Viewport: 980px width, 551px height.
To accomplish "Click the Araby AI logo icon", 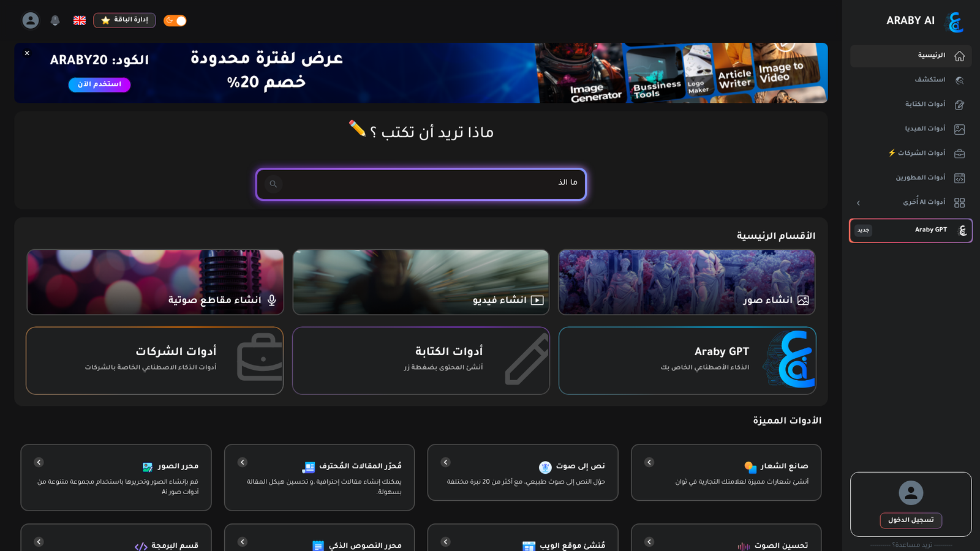I will click(x=955, y=21).
